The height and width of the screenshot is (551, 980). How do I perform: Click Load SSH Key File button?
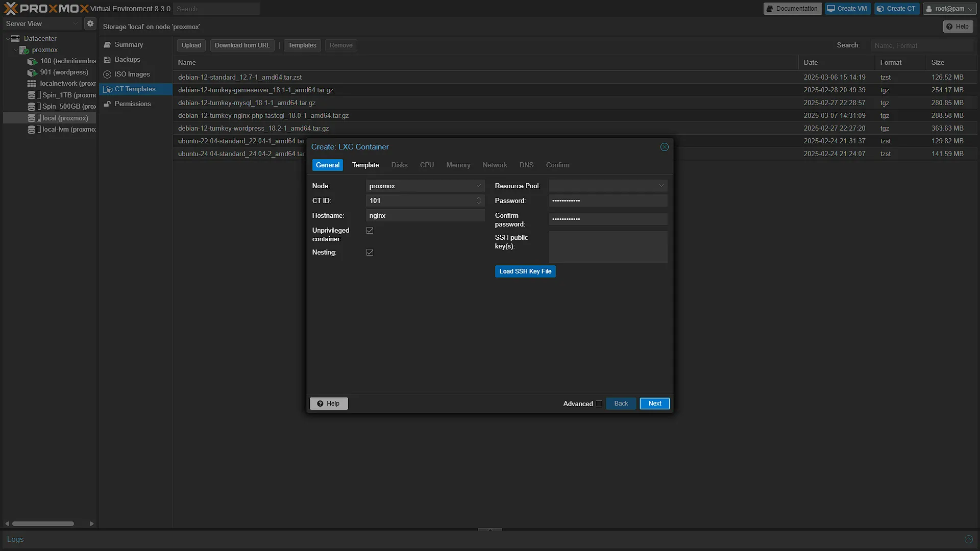click(525, 271)
